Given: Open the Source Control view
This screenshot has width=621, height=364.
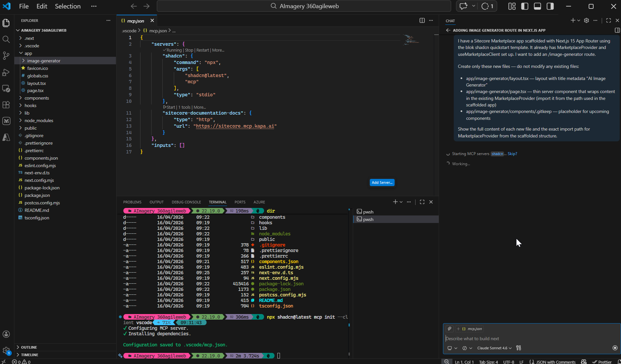Looking at the screenshot, I should point(6,55).
